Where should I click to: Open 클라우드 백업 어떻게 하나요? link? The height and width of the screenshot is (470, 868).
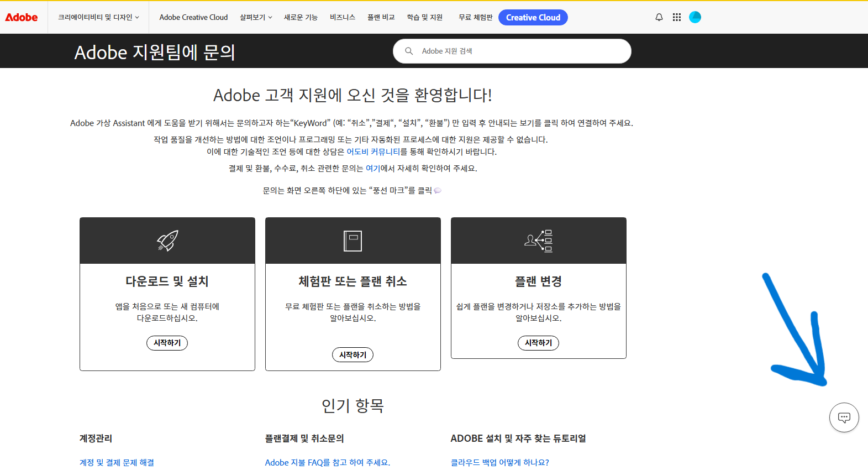(499, 462)
